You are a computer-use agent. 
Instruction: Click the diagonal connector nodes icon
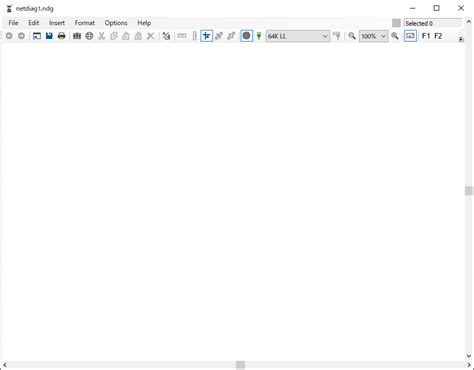219,36
